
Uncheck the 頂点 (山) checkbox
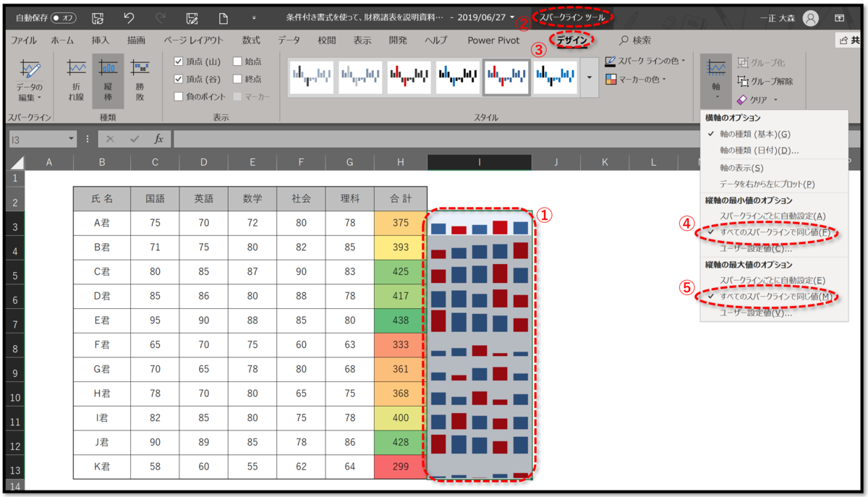179,61
